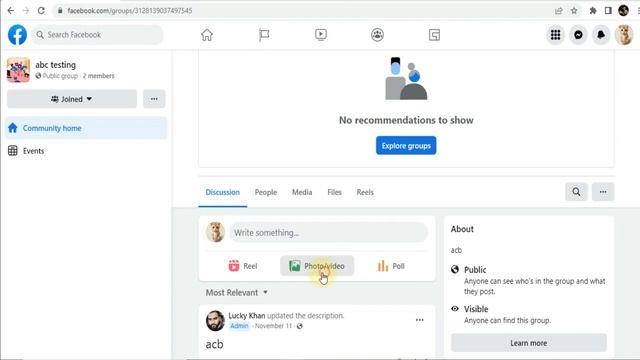Click the abc testing group thumbnail
This screenshot has width=640, height=360.
point(18,70)
